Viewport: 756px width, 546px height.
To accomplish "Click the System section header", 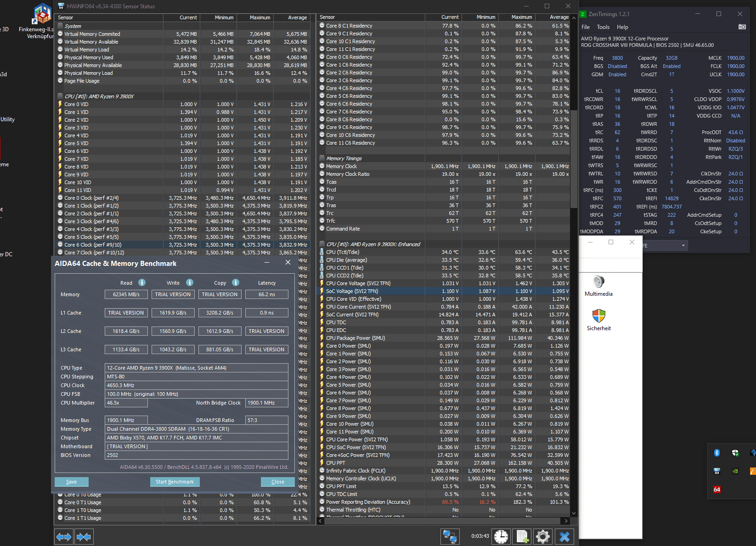I will (73, 26).
